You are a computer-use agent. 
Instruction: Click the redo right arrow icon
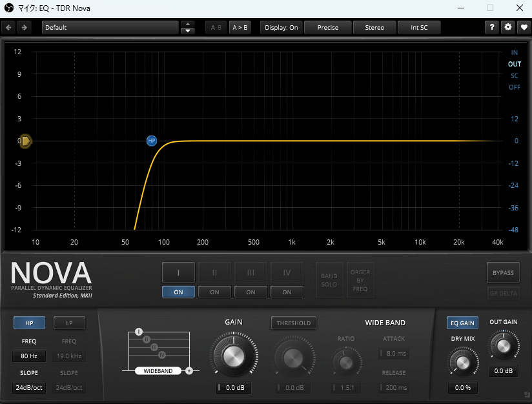point(24,28)
